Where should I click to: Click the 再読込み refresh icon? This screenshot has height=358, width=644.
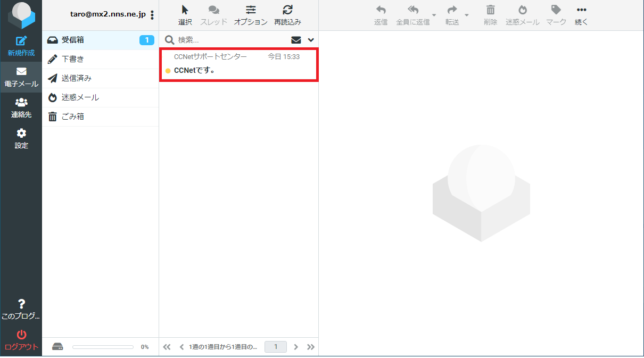pos(287,10)
